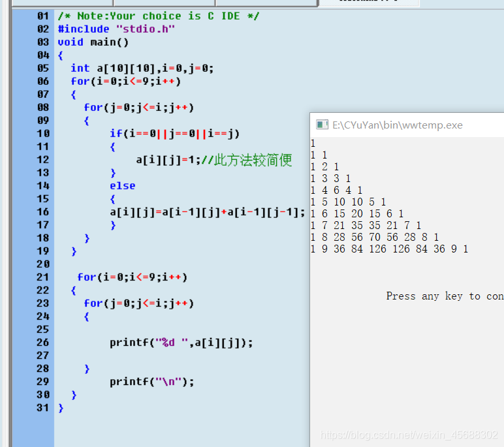Click line number 10 in the gutter

tap(43, 134)
